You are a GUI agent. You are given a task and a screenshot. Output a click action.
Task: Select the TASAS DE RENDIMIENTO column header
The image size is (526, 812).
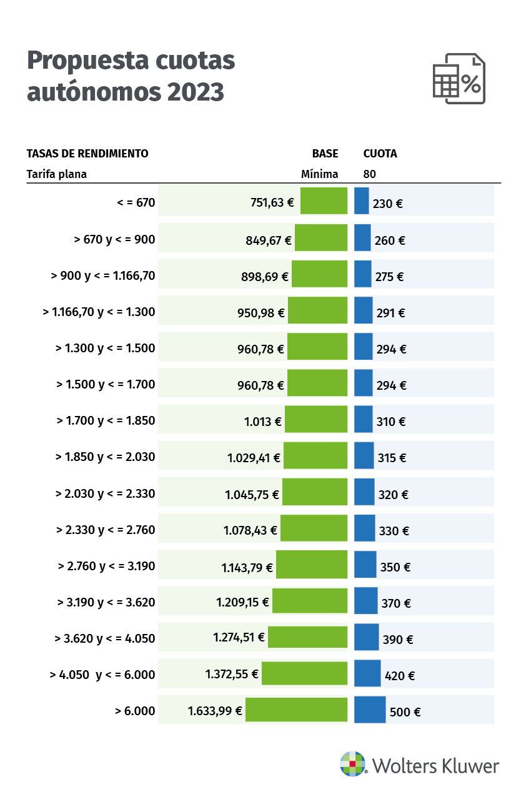tap(87, 154)
